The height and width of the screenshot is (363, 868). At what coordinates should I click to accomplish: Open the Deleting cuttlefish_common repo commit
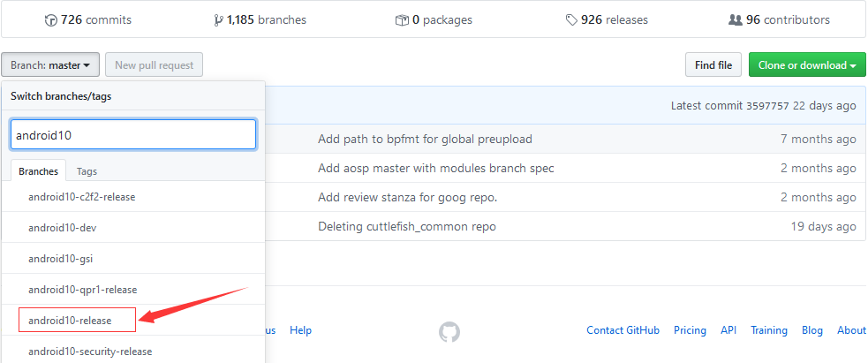[406, 226]
